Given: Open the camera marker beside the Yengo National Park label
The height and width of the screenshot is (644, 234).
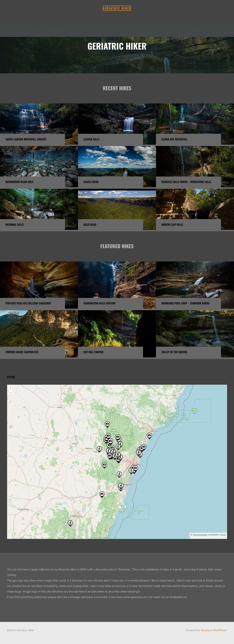Looking at the screenshot, I should (x=117, y=437).
